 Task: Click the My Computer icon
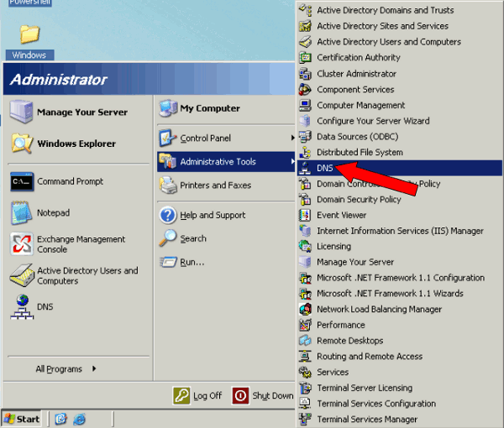(168, 108)
